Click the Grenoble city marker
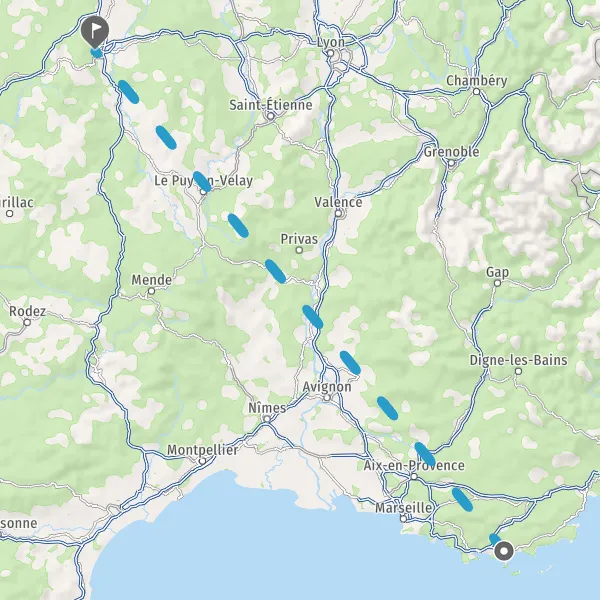Screen dimensions: 600x600 click(451, 163)
